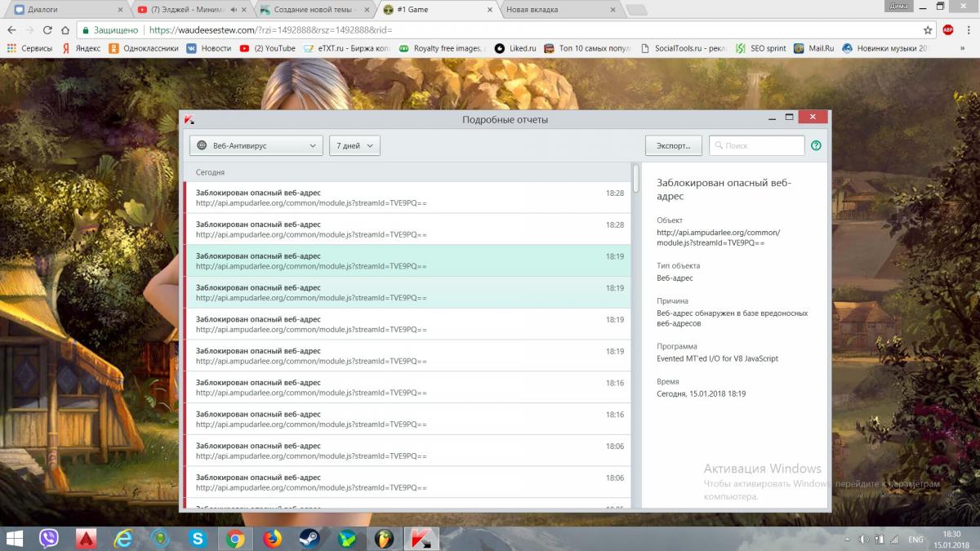Click the volume speaker icon in system tray
This screenshot has width=980, height=551.
[864, 540]
